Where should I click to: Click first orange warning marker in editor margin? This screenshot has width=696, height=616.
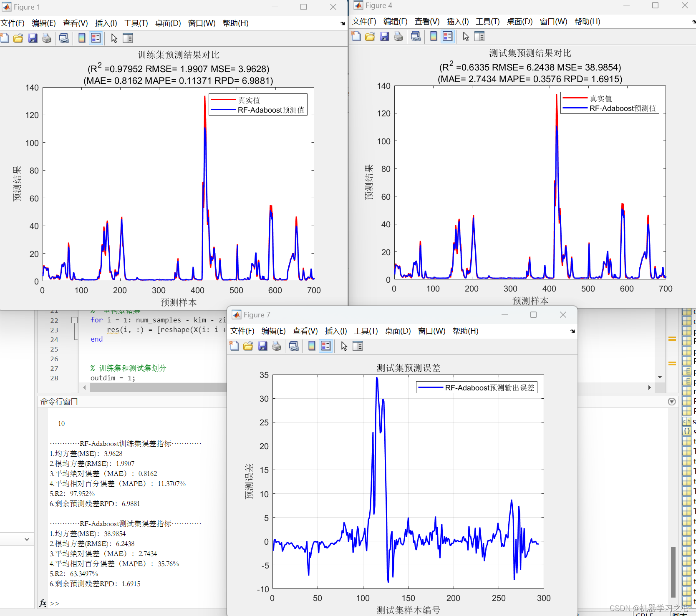[x=672, y=339]
